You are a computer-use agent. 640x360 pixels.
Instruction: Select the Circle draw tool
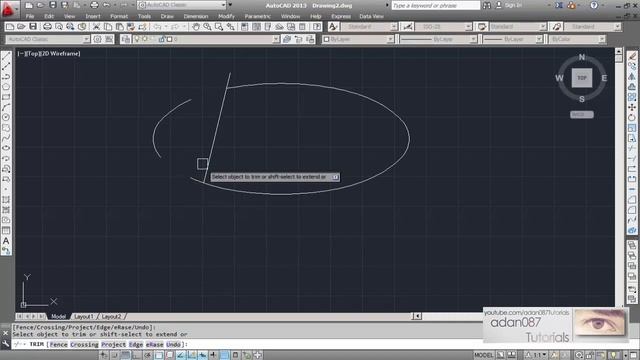coord(6,118)
